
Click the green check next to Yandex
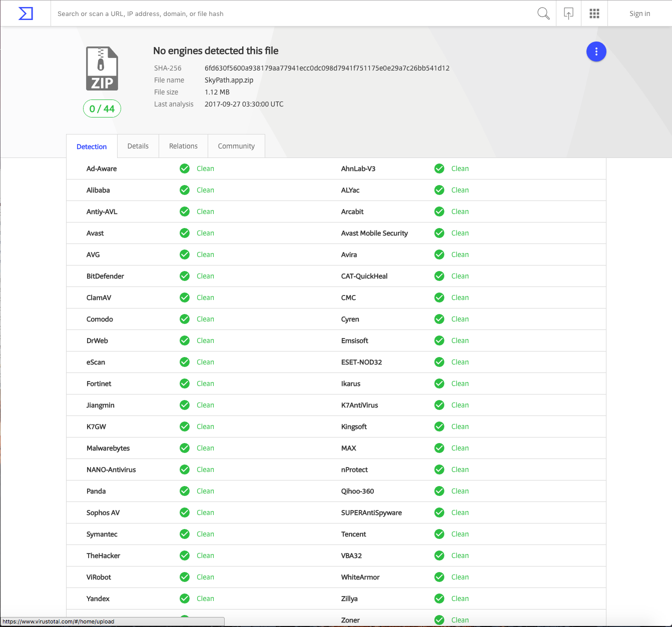click(185, 598)
